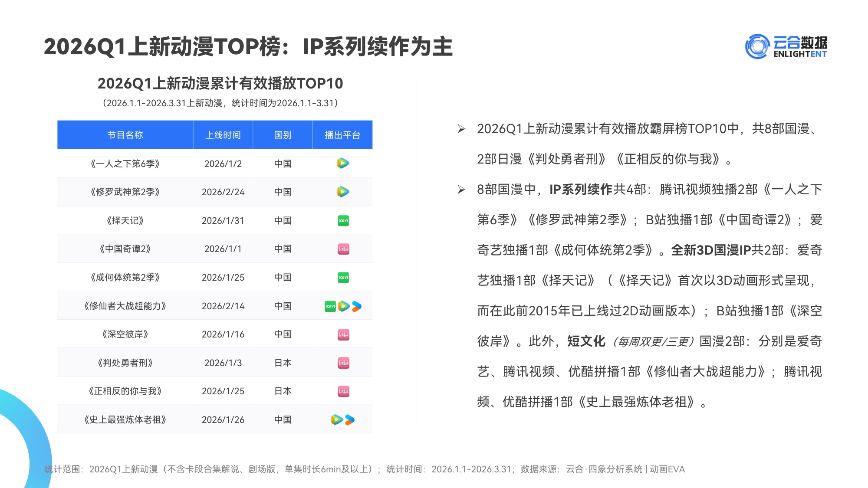Click the footer text 统计范围

(x=62, y=469)
